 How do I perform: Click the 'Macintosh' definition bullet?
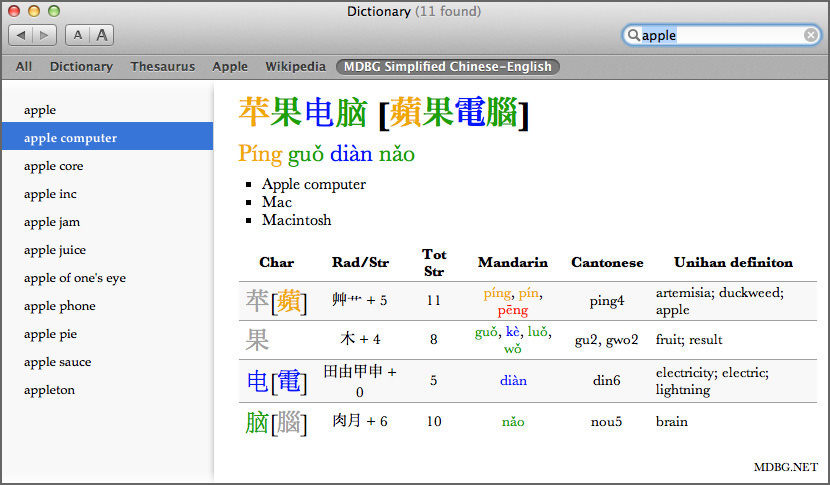296,220
